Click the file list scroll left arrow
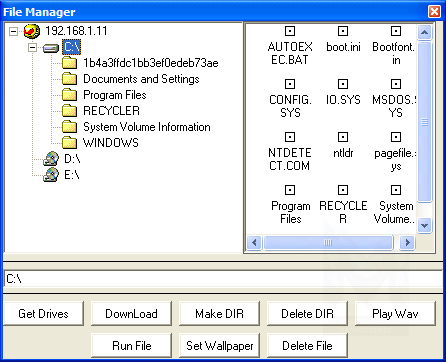 (x=254, y=242)
